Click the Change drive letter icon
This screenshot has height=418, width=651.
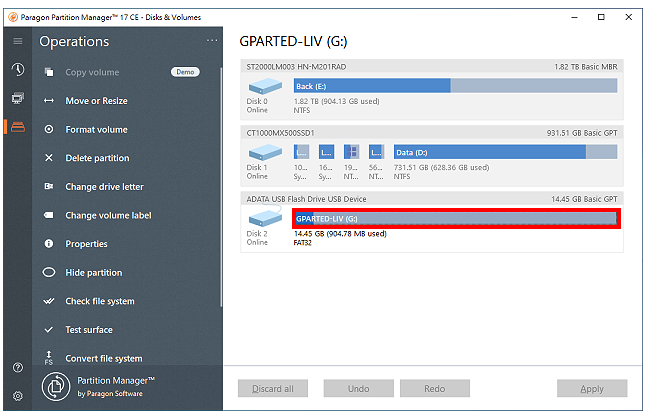[49, 186]
